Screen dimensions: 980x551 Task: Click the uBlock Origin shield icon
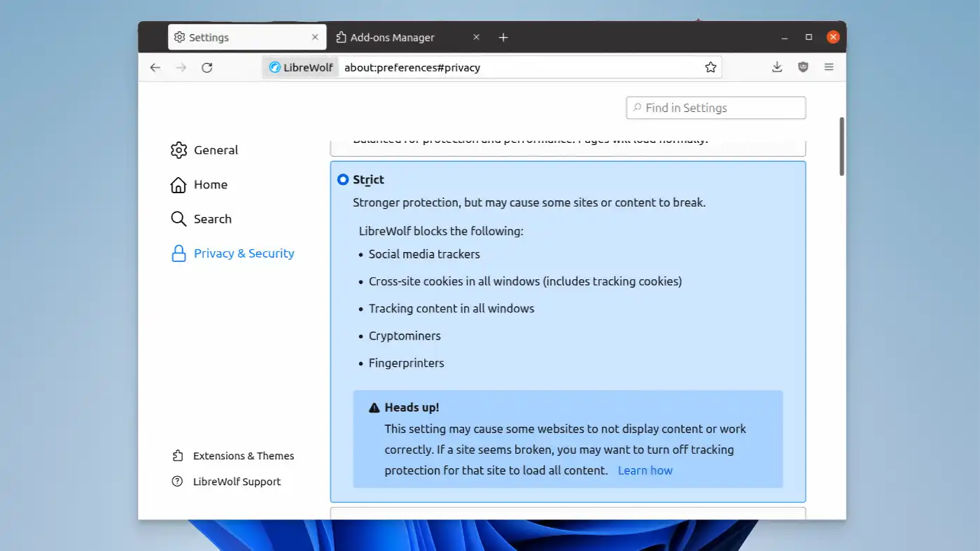(x=803, y=67)
